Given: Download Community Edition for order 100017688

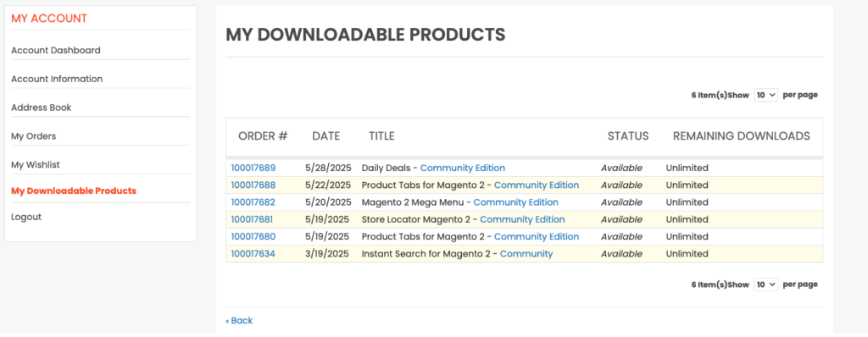Looking at the screenshot, I should click(x=537, y=185).
